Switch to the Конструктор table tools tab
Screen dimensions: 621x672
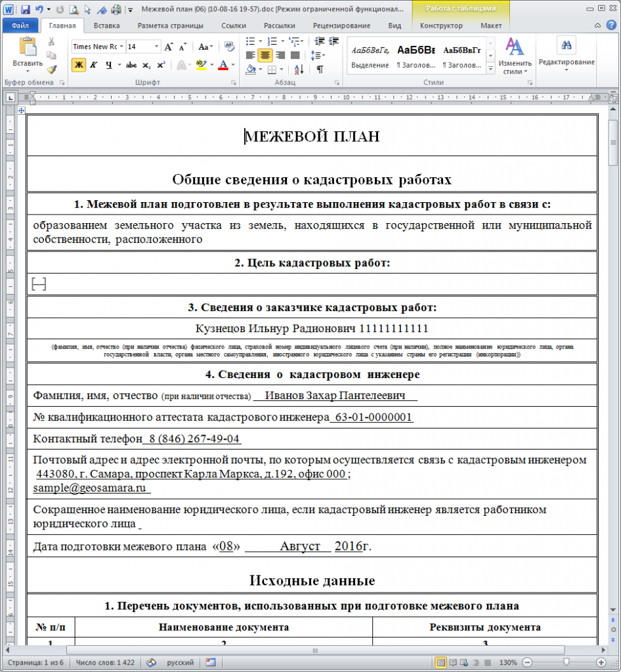pos(441,26)
